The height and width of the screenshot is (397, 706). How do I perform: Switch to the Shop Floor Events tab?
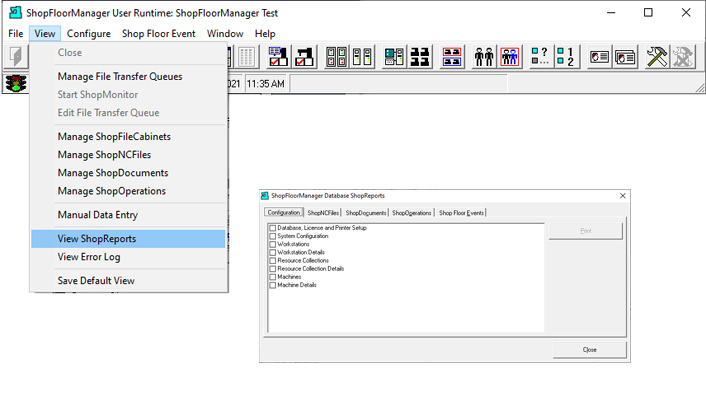[461, 213]
